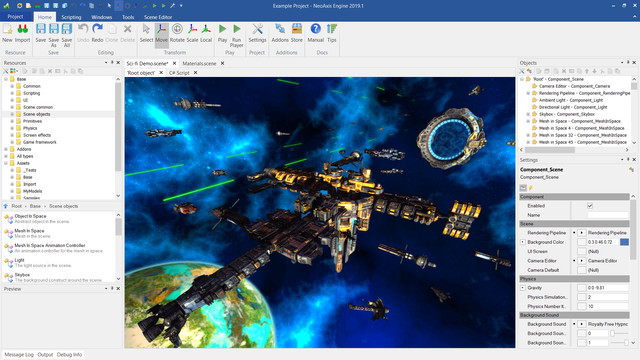This screenshot has width=640, height=360.
Task: Click the Play button in ribbon
Action: (x=222, y=33)
